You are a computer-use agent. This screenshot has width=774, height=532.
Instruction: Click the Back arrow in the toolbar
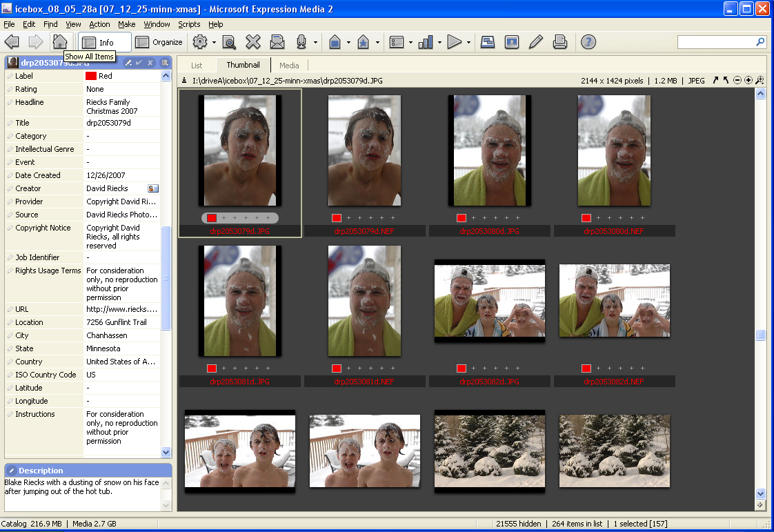point(12,42)
